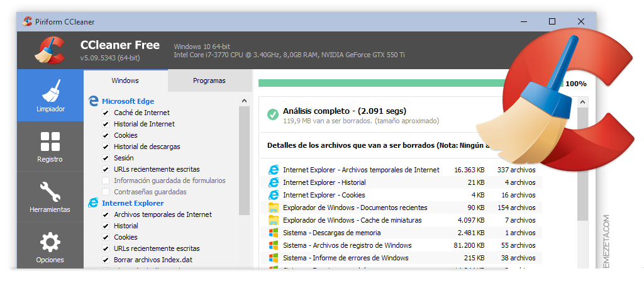The image size is (644, 283).
Task: Click IE icon beside Internet Explorer - Historial result
Action: click(273, 182)
